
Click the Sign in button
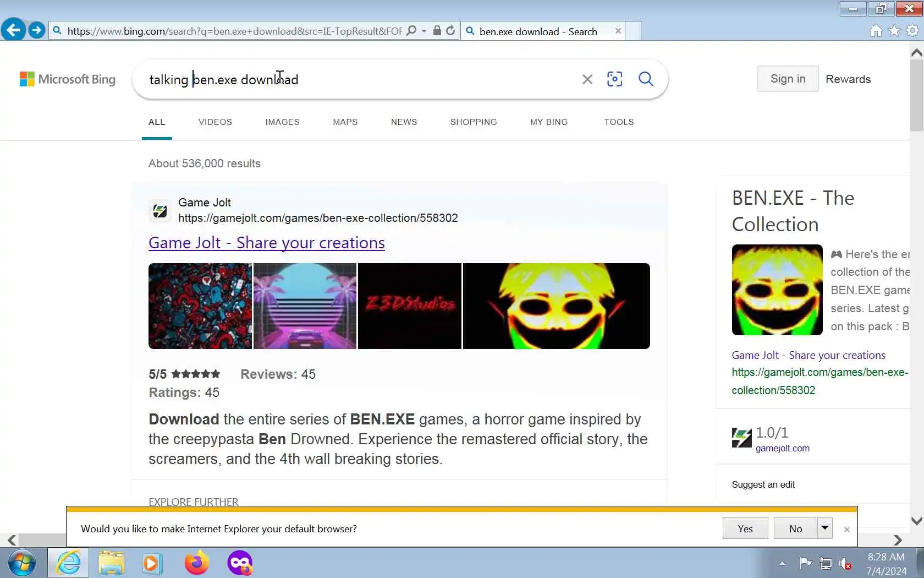[788, 79]
